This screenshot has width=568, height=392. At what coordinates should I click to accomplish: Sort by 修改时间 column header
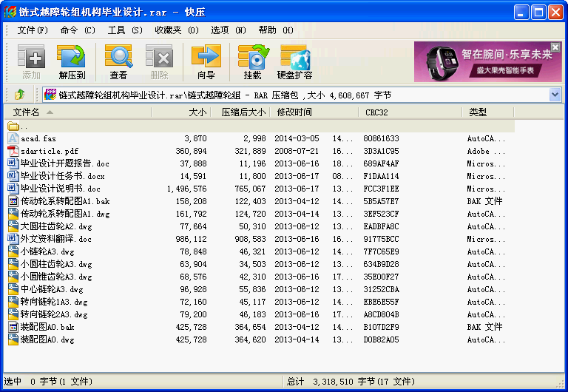tap(294, 112)
